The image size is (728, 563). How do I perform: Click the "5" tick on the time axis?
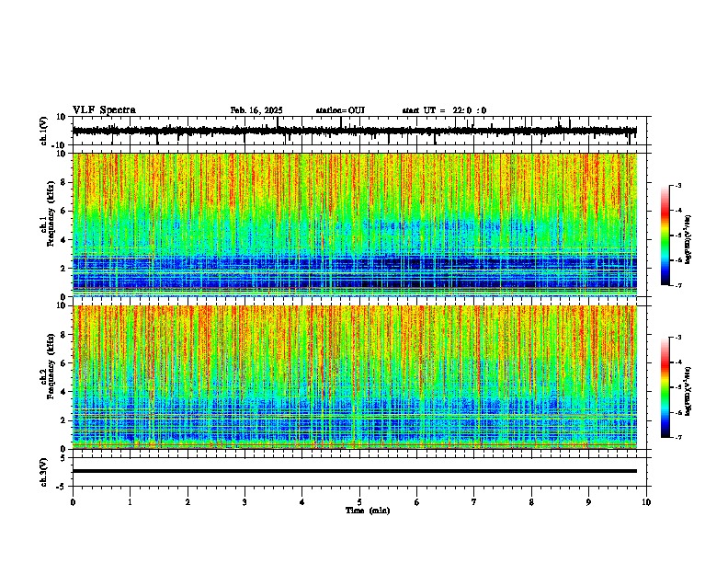(x=359, y=502)
